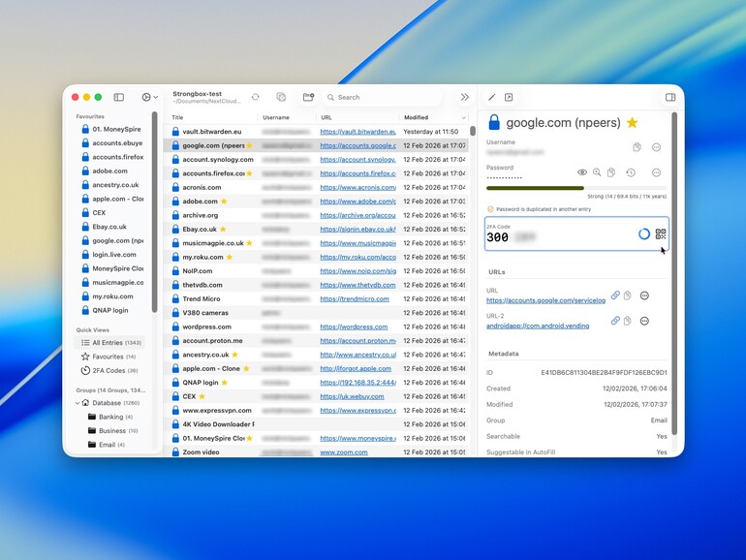746x560 pixels.
Task: Toggle the star on Ebay.co.uk row
Action: coord(223,229)
